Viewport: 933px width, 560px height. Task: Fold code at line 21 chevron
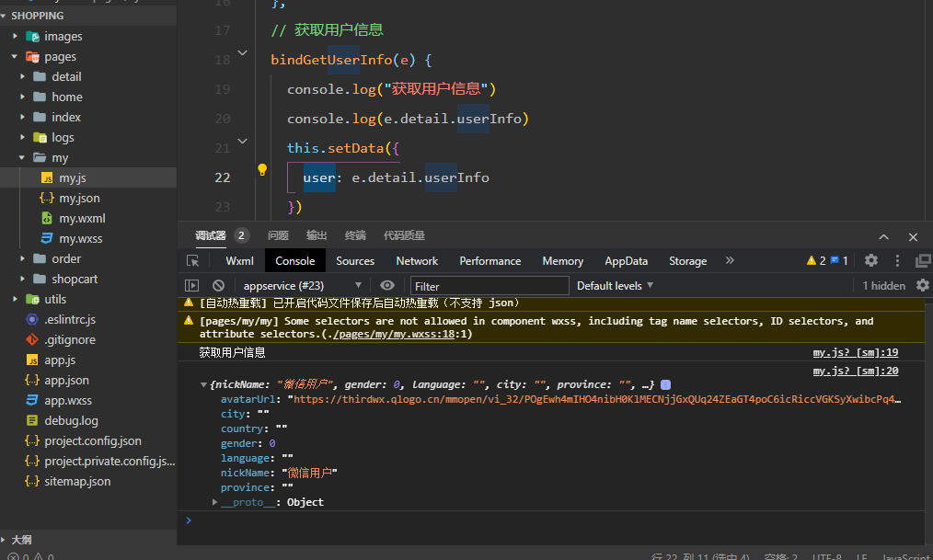[243, 141]
